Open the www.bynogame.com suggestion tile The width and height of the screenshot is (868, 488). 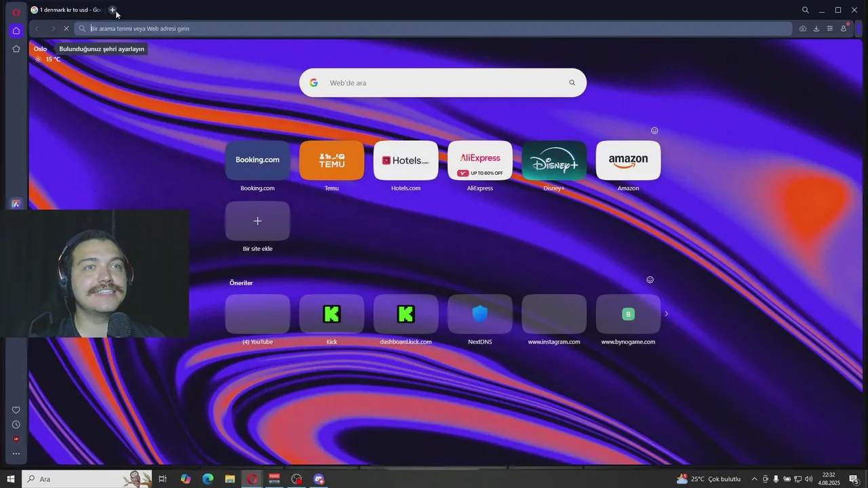628,314
